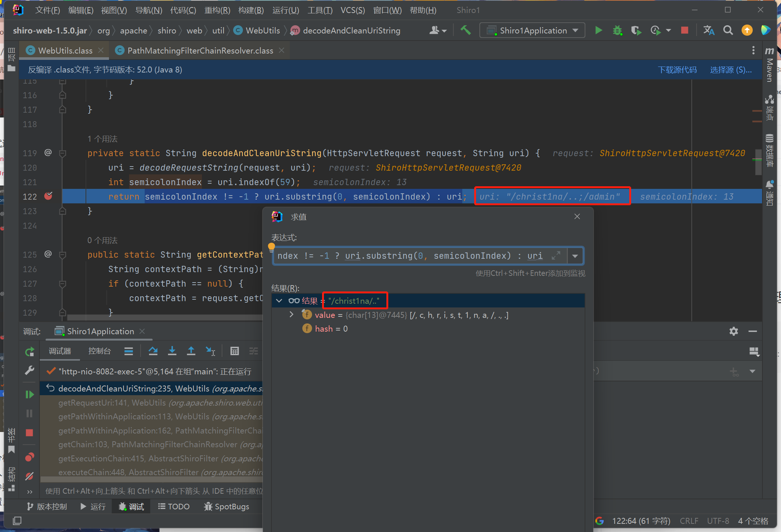Switch to PathMatchingFilterChainResolver.class tab
This screenshot has width=781, height=532.
pyautogui.click(x=200, y=51)
